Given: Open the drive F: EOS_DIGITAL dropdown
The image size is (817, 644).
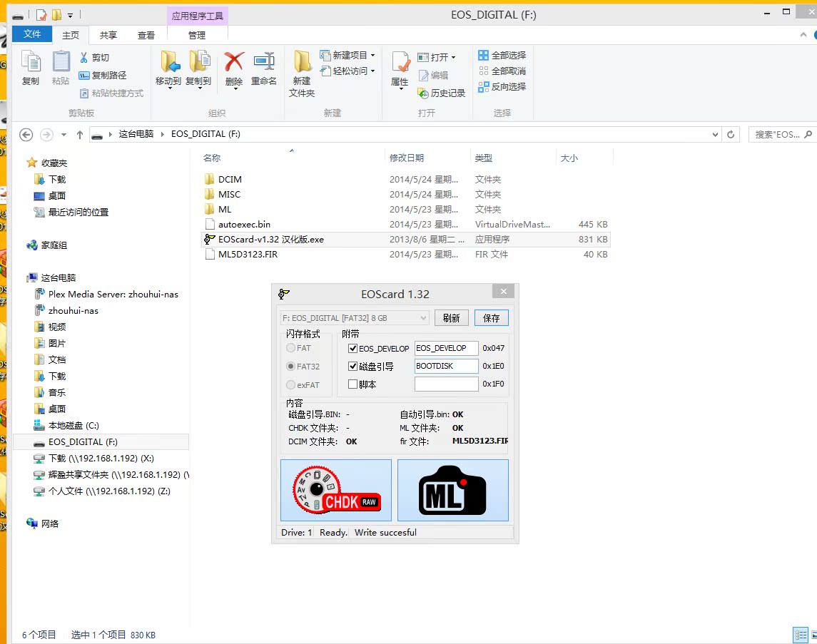Looking at the screenshot, I should [x=355, y=318].
